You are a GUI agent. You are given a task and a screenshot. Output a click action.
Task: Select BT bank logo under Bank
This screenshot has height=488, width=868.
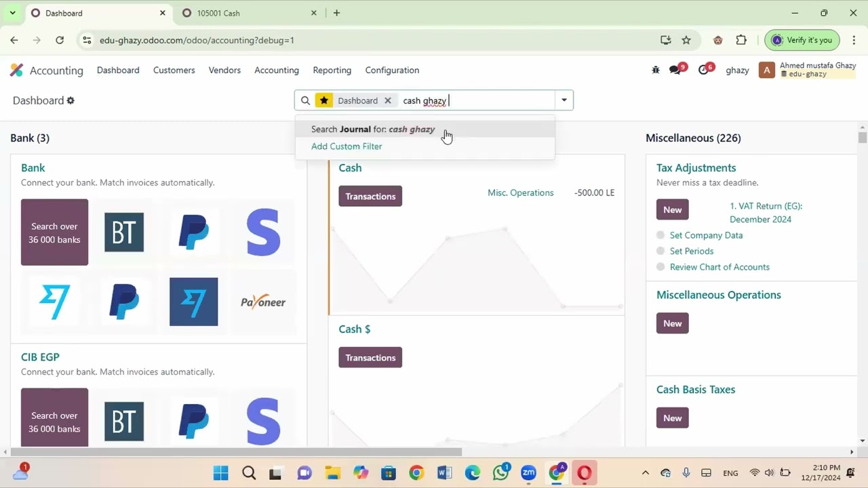pyautogui.click(x=124, y=232)
